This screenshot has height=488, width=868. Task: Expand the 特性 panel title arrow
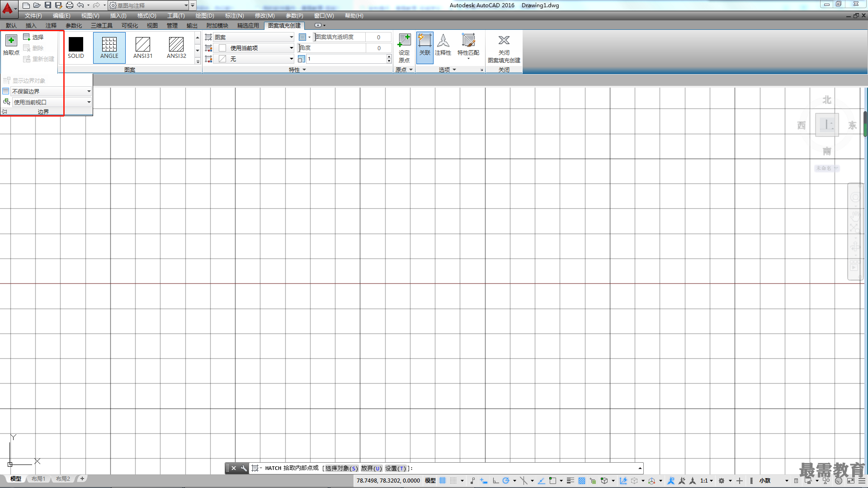click(x=304, y=70)
